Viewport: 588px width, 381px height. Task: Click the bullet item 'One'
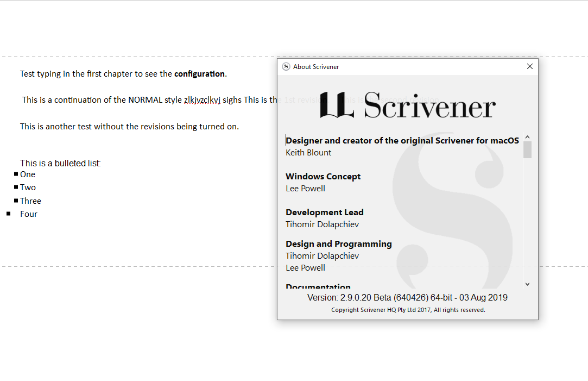(27, 174)
